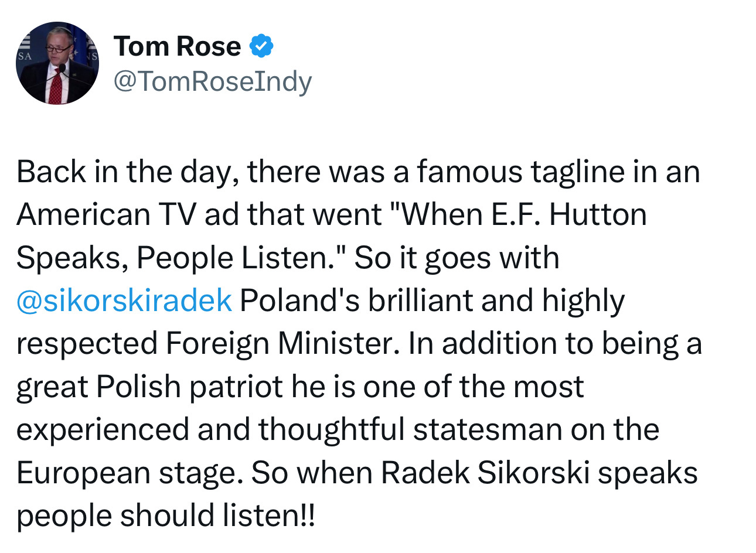Click the blue verified checkmark badge
This screenshot has height=553, width=756.
(262, 46)
